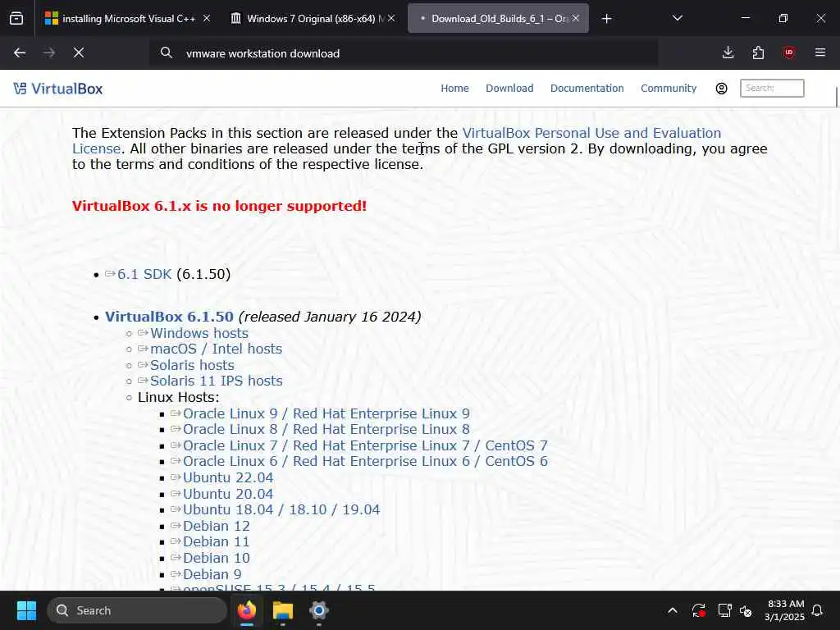This screenshot has width=840, height=630.
Task: Open Oracle Linux 8 / Red Hat Enterprise Linux 8
Action: click(x=326, y=430)
